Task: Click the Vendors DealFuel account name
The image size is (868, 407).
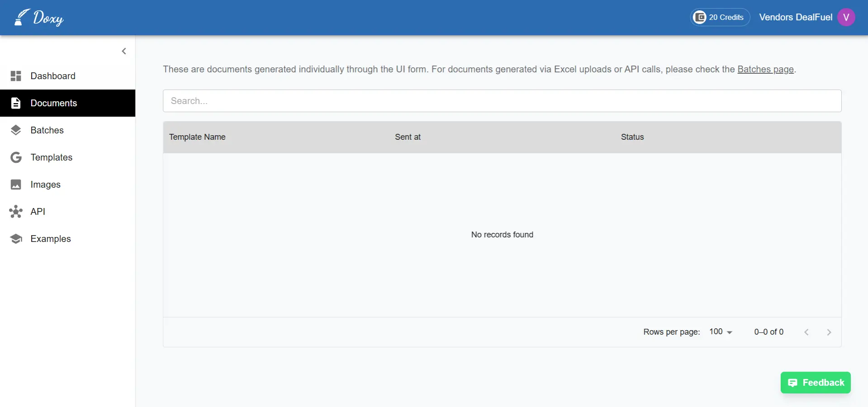Action: [x=796, y=17]
